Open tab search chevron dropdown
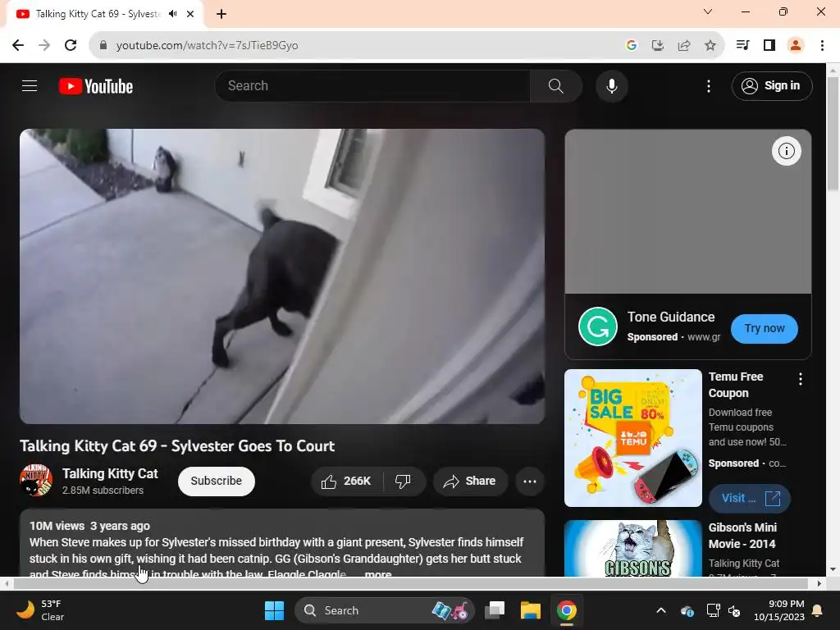This screenshot has width=840, height=630. click(x=708, y=11)
